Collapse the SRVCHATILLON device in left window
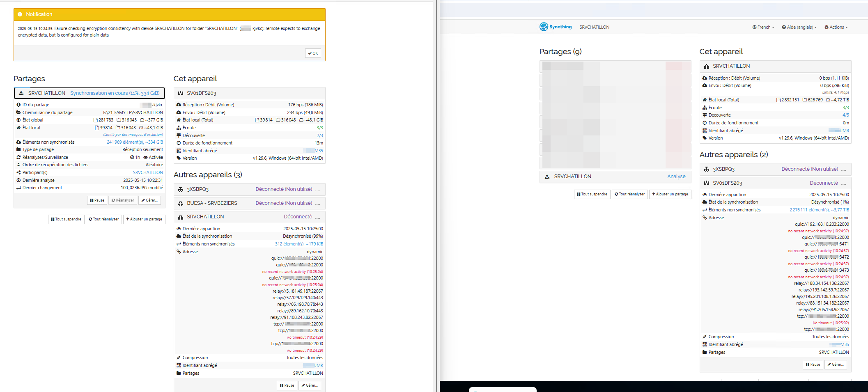This screenshot has height=392, width=868. (x=250, y=217)
